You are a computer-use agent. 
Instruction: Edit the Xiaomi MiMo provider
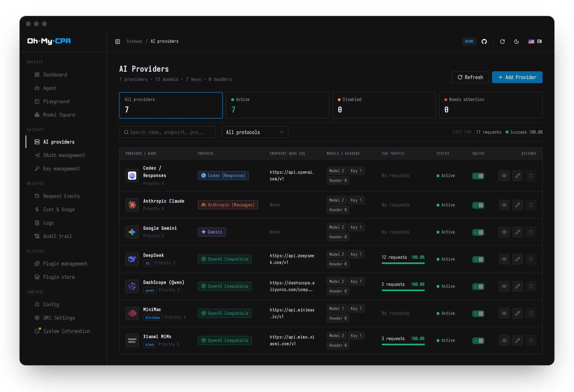[x=517, y=340]
